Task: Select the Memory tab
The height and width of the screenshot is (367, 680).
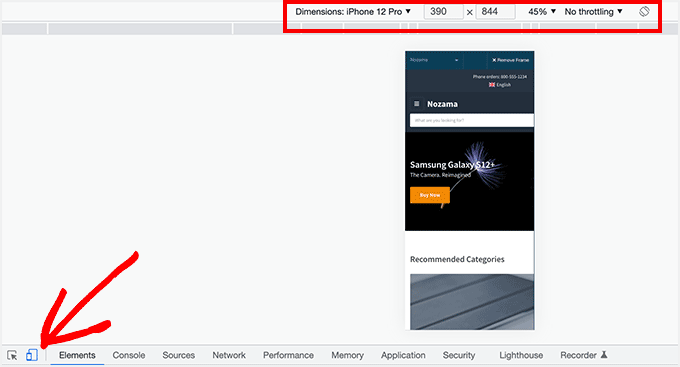Action: pyautogui.click(x=347, y=355)
